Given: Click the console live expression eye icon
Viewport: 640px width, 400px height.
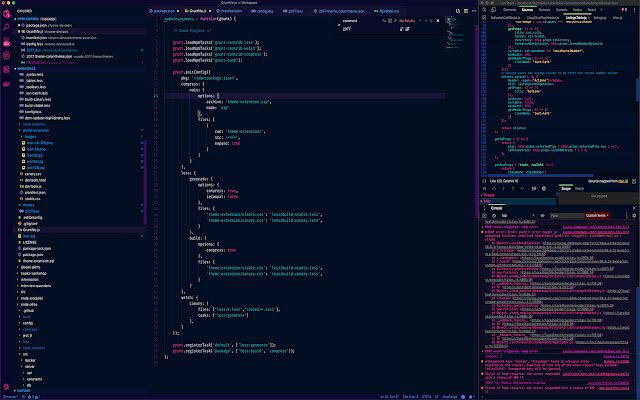Looking at the screenshot, I should tap(542, 216).
